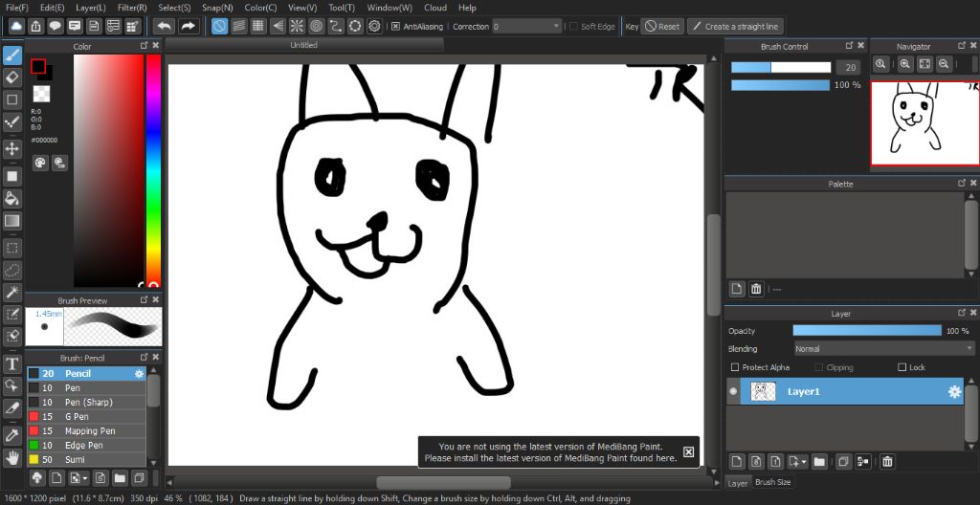
Task: Click the transparent color swatch
Action: tap(41, 94)
